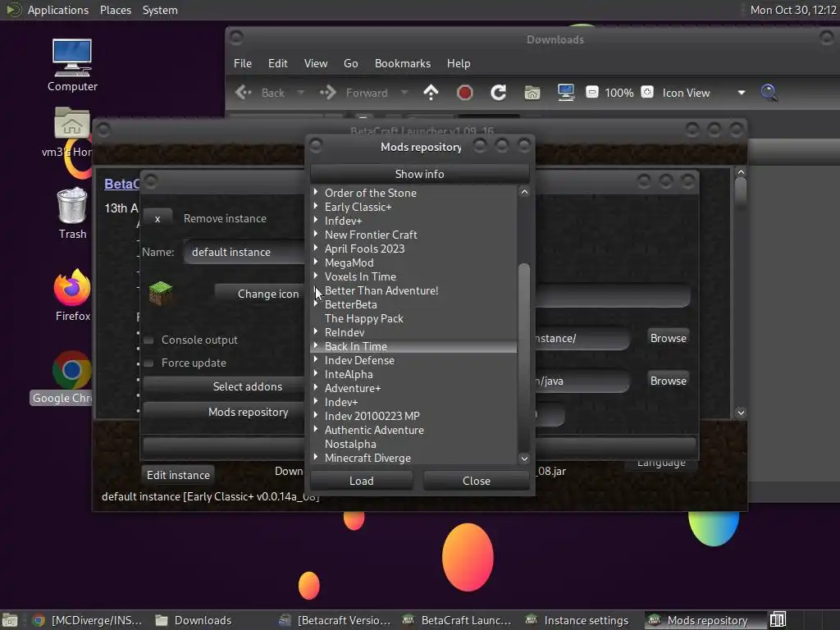The width and height of the screenshot is (840, 630).
Task: Expand New Frontier Craft node
Action: point(316,234)
